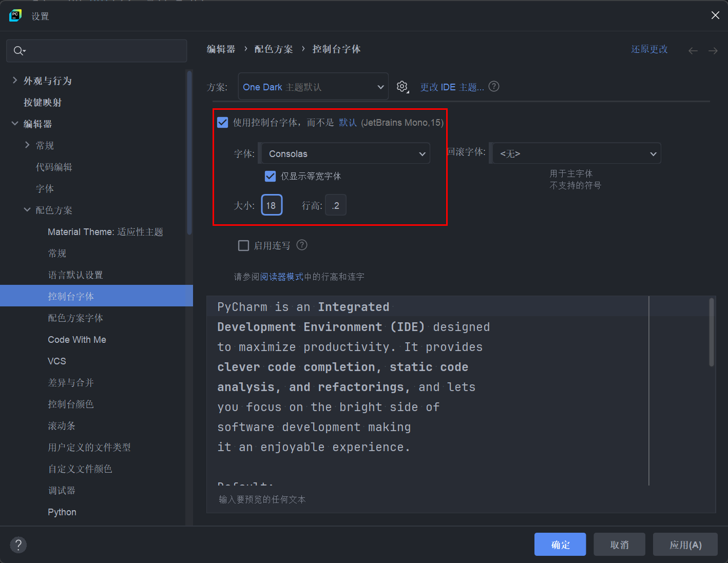Click the 应用(A) button
This screenshot has width=728, height=563.
pyautogui.click(x=685, y=544)
